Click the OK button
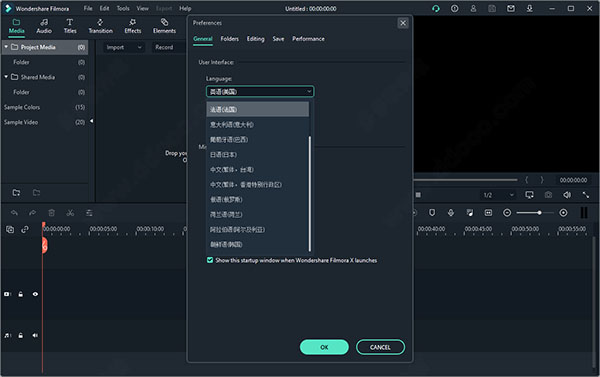Image resolution: width=600 pixels, height=377 pixels. (324, 347)
